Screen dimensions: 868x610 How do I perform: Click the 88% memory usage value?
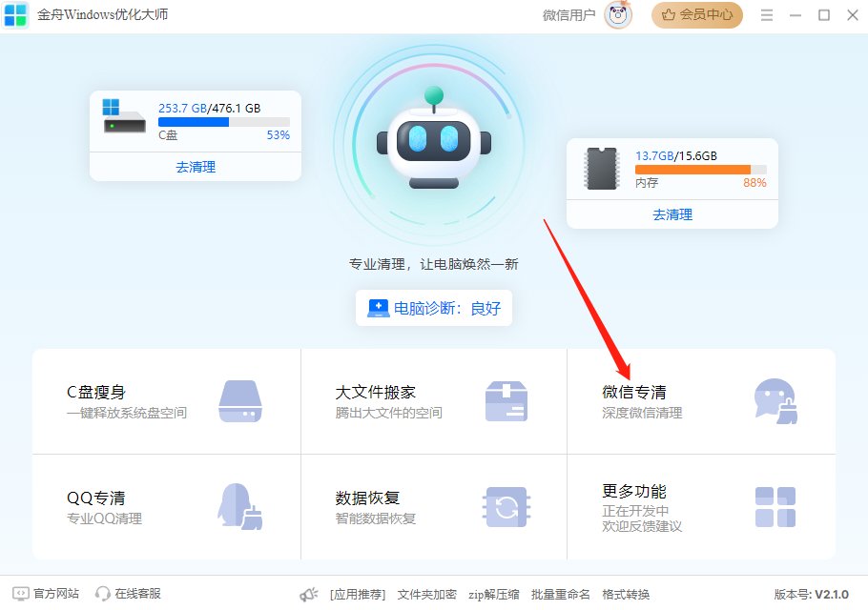[754, 182]
